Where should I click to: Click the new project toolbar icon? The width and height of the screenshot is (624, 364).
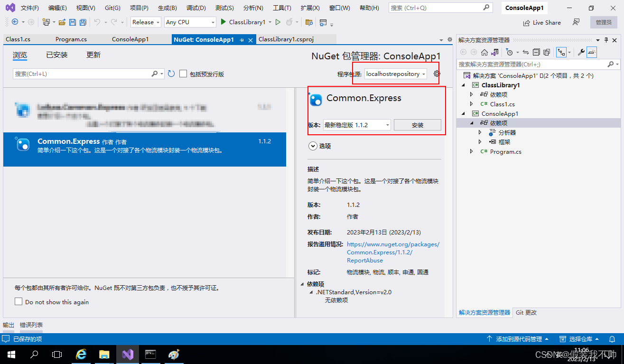click(x=46, y=22)
